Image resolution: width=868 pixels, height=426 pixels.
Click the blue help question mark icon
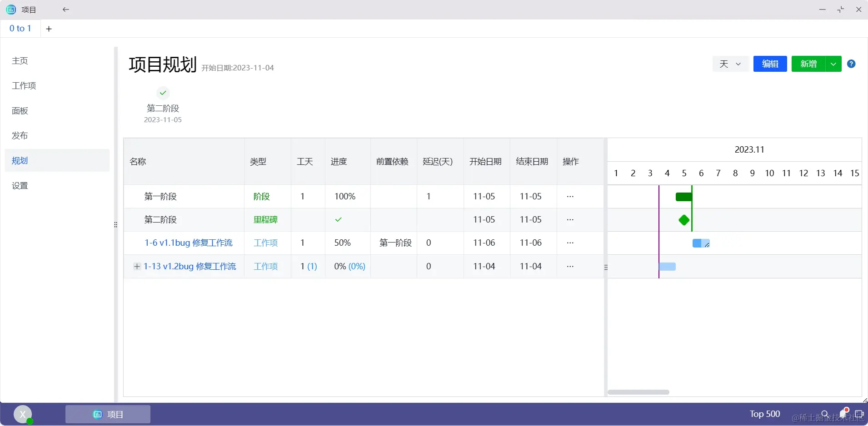pyautogui.click(x=851, y=64)
